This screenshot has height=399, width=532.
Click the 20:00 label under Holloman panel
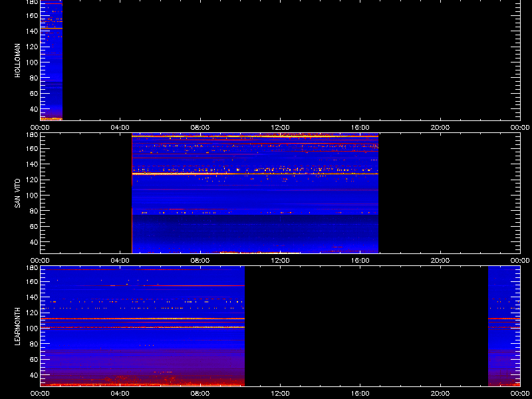click(440, 128)
